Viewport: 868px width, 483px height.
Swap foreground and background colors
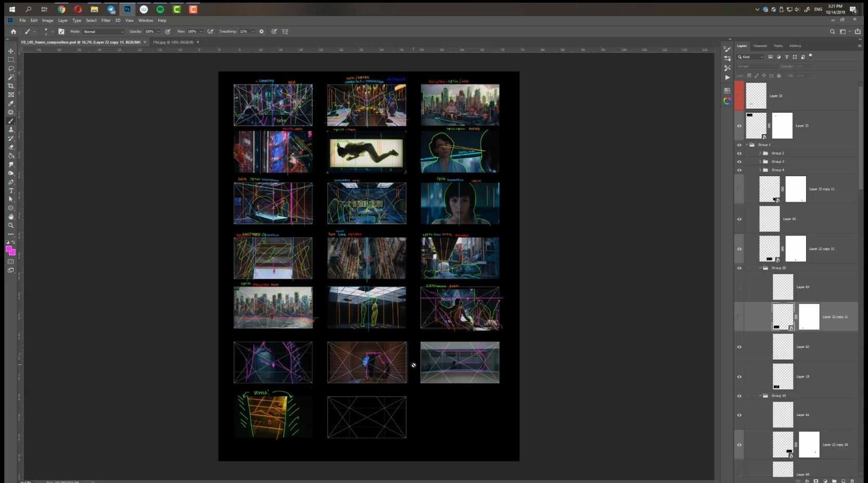click(x=14, y=242)
